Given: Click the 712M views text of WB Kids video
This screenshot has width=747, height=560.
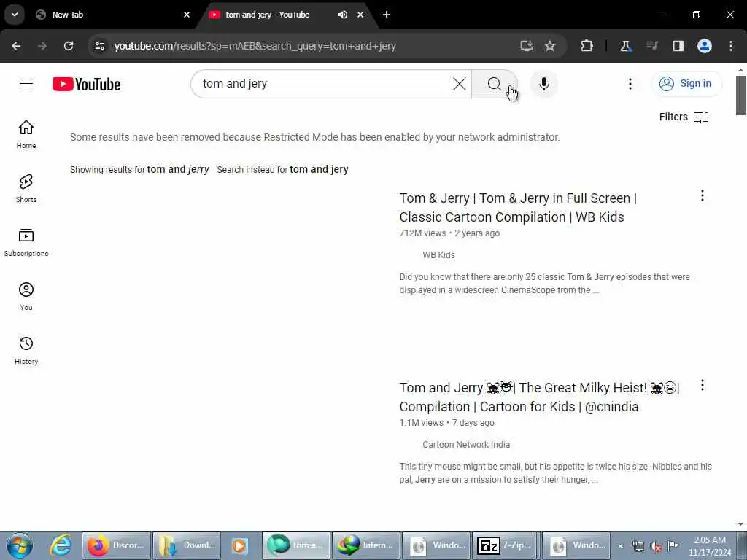Looking at the screenshot, I should tap(422, 233).
